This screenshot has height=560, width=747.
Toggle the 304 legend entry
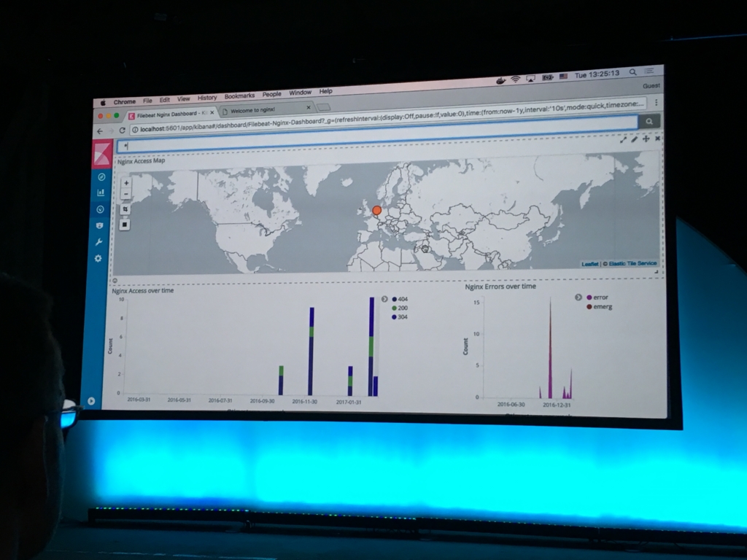click(x=400, y=317)
